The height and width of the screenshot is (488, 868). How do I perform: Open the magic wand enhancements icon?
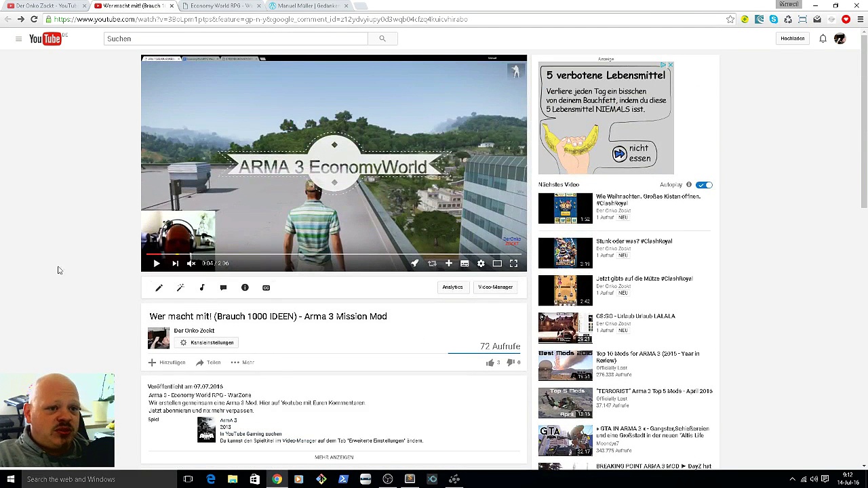coord(180,287)
